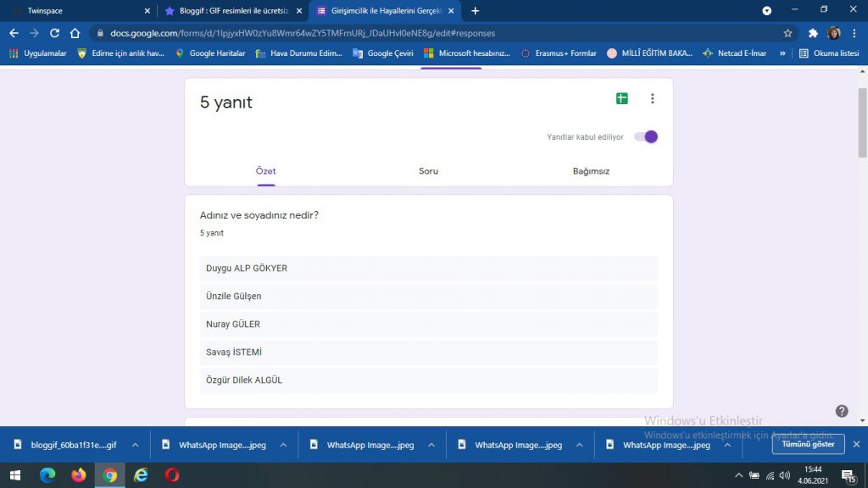Click the Tümünü göster button
868x488 pixels.
(807, 444)
